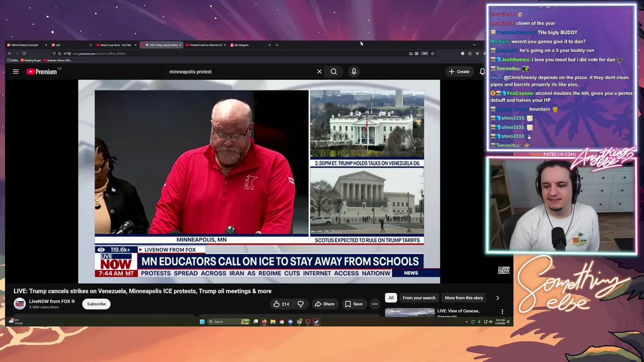Viewport: 644px width, 362px height.
Task: Expand the browser list-all-tabs chevron
Action: 473,45
